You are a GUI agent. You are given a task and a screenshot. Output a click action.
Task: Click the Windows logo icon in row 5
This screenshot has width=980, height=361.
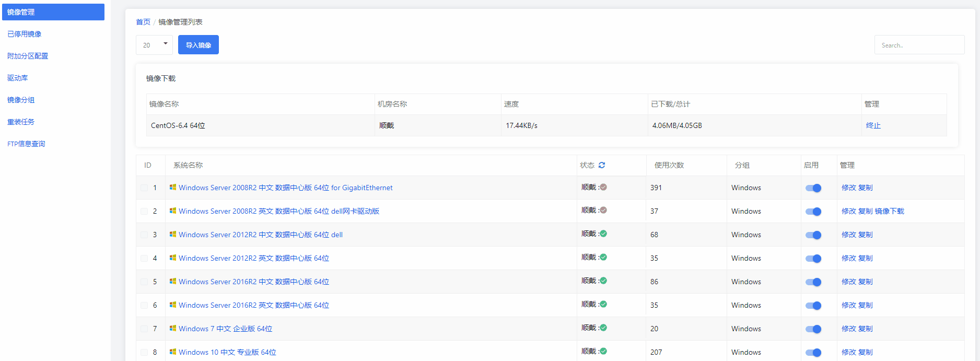pos(173,281)
